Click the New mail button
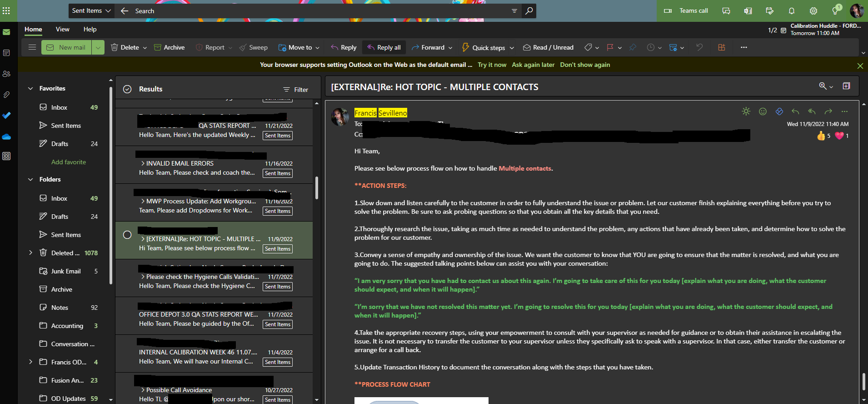The image size is (868, 404). click(x=67, y=47)
